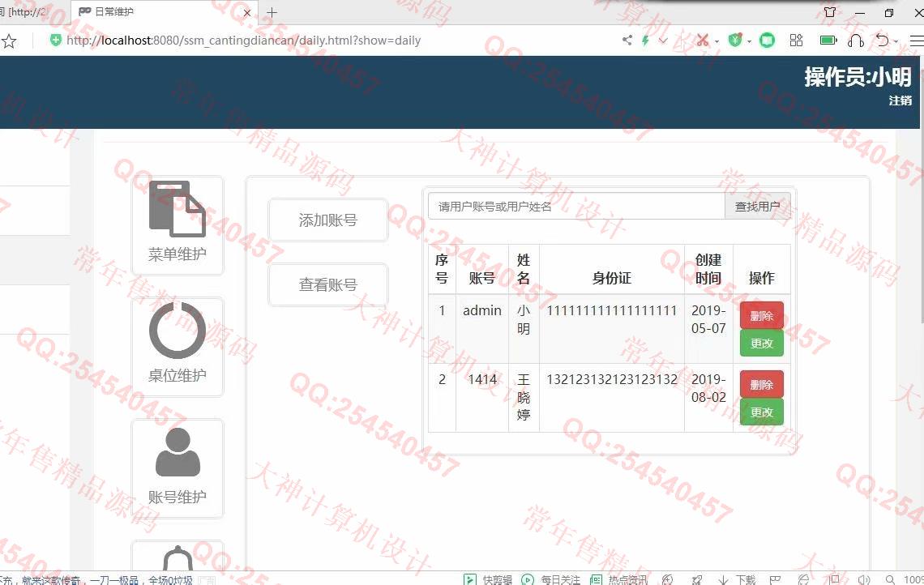924x585 pixels.
Task: Click the green yen shield icon
Action: point(734,40)
